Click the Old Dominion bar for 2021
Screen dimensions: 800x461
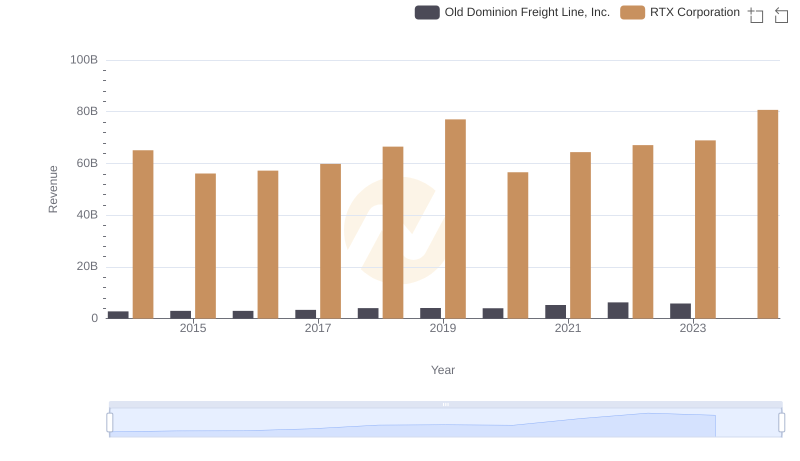[556, 312]
